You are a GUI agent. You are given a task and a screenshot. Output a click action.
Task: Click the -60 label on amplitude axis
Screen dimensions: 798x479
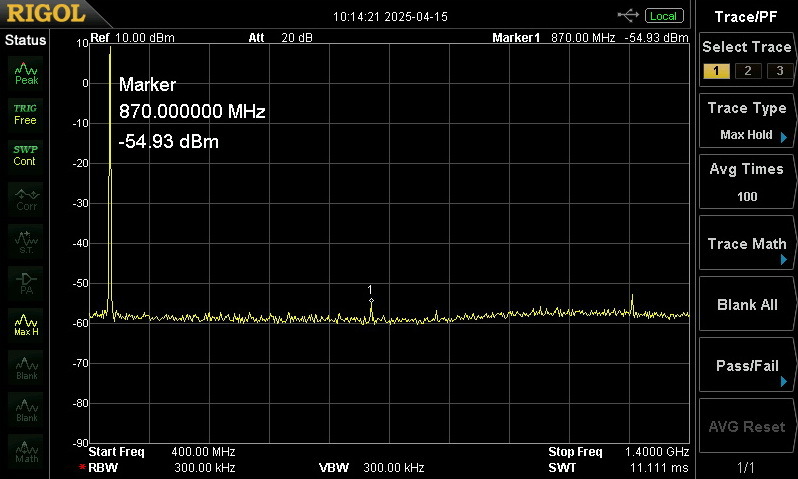pos(82,323)
